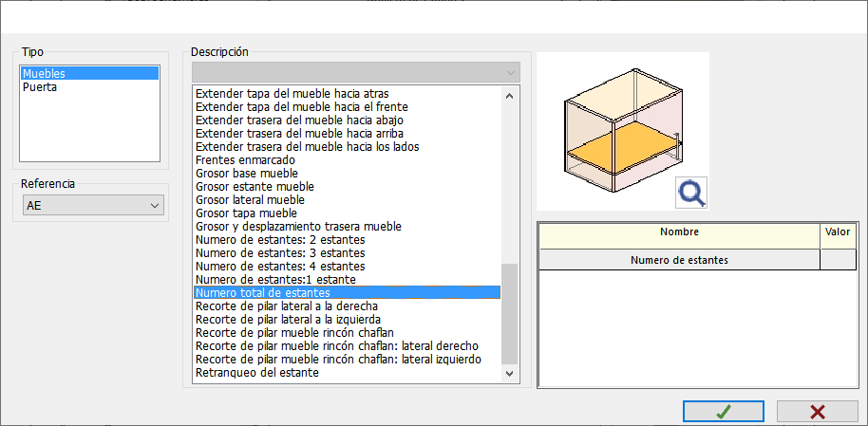Select 'rincón chaflan: lateral izquierdo' entry
The width and height of the screenshot is (868, 426).
(347, 360)
